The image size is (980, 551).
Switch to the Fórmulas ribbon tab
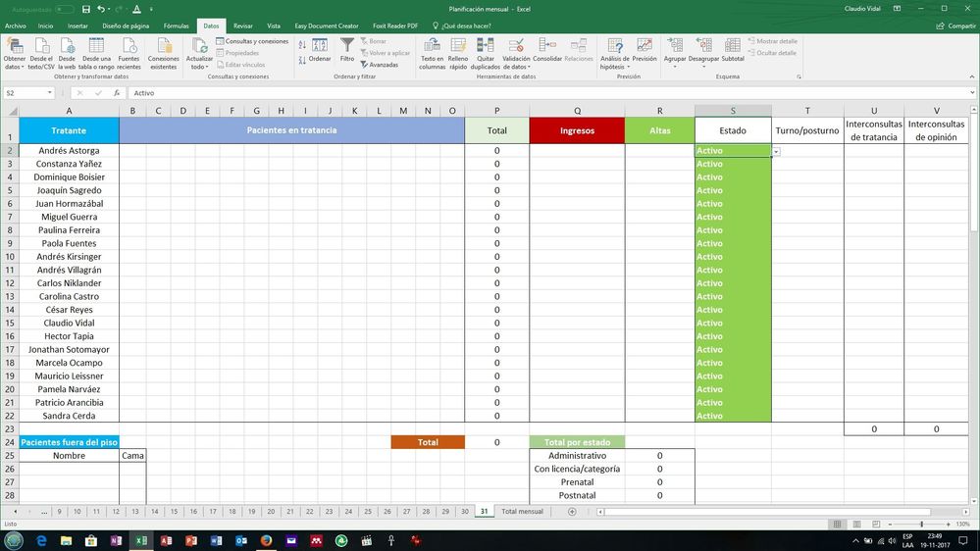[177, 26]
